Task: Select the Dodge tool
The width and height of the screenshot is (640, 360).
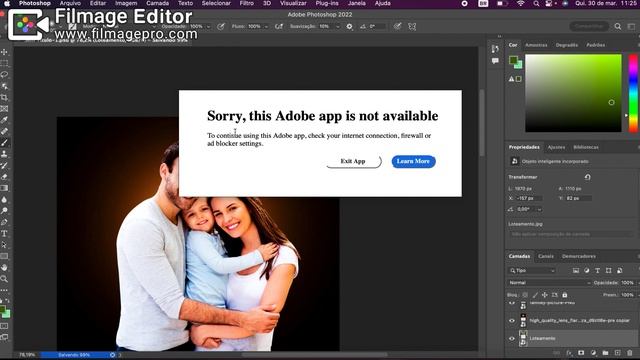Action: pos(4,211)
